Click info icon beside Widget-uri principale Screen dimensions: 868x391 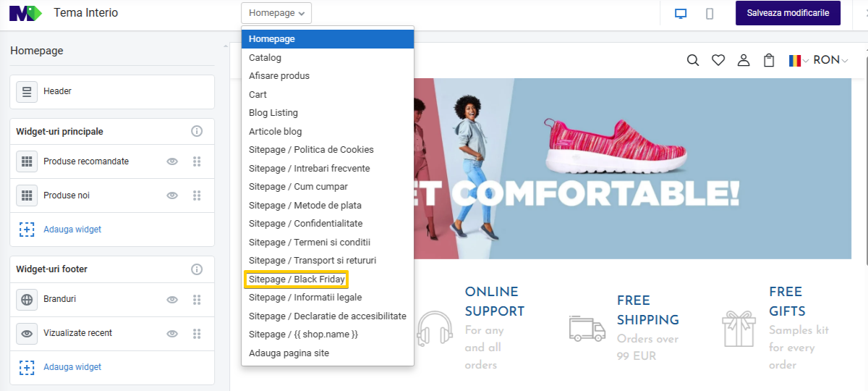[x=197, y=132]
